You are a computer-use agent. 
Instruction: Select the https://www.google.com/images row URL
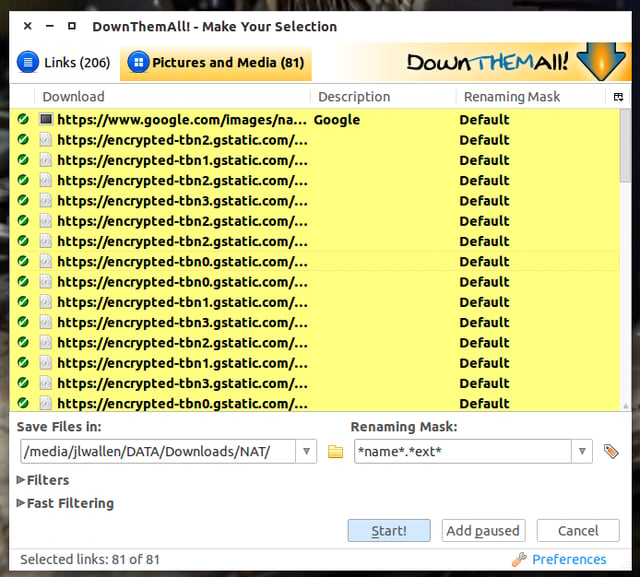(x=182, y=120)
